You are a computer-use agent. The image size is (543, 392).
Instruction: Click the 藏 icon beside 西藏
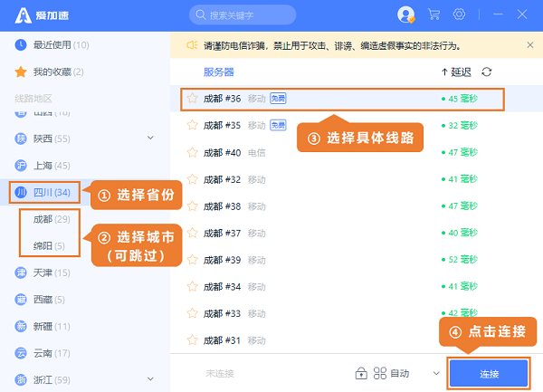coord(21,300)
